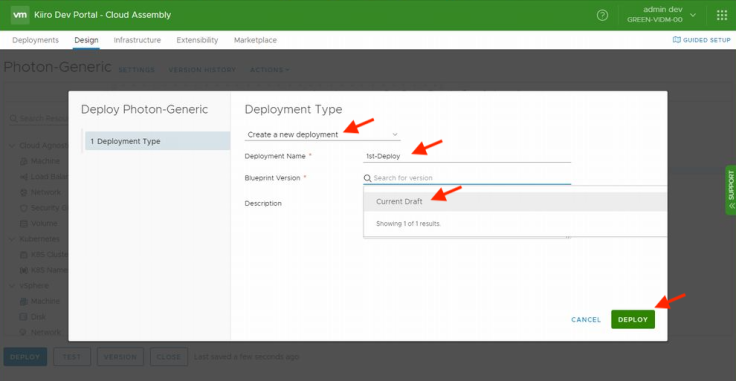The image size is (736, 381).
Task: Select the vSphere Disk resource icon
Action: point(23,317)
